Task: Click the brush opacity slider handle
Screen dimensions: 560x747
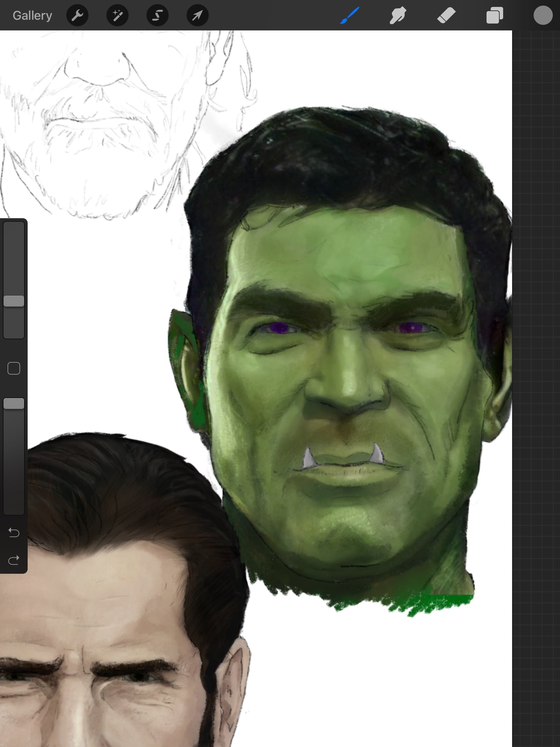Action: pos(14,404)
